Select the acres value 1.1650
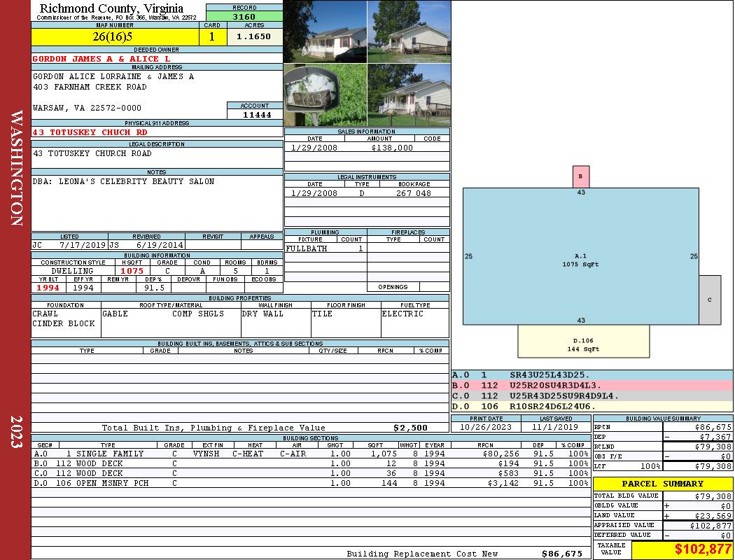Viewport: 735px width, 560px height. click(254, 37)
